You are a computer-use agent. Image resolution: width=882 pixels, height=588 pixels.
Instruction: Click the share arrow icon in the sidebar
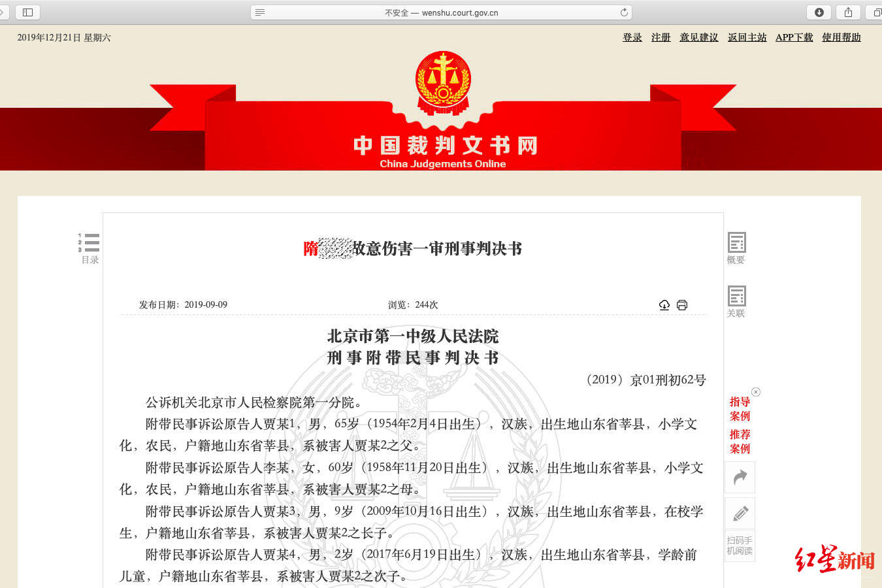(x=740, y=477)
